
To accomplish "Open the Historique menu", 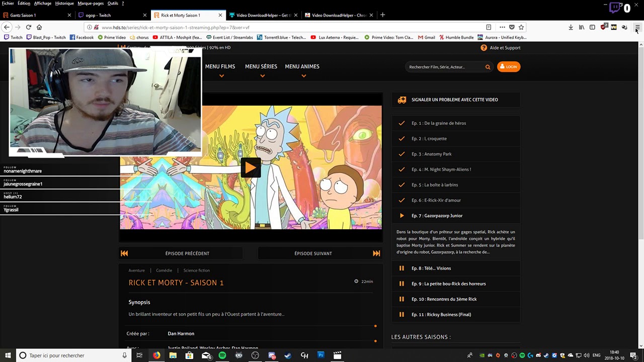I will tap(64, 3).
